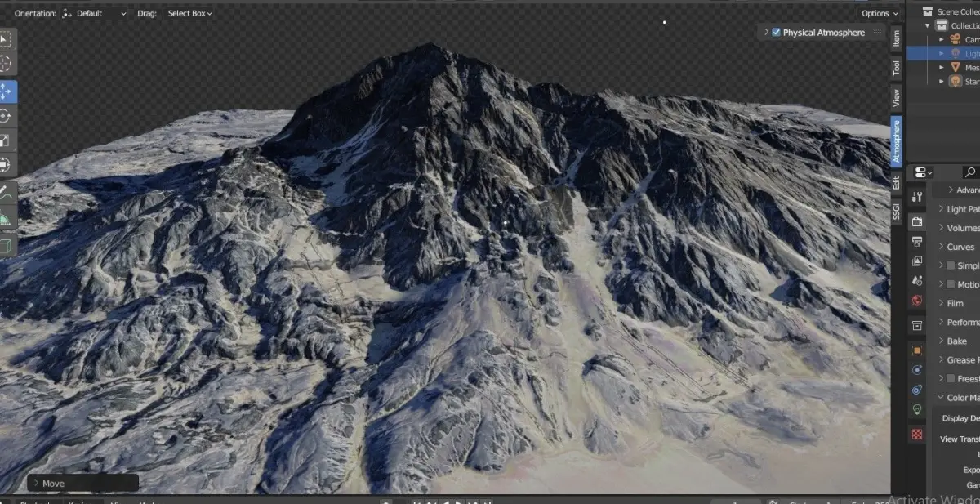
Task: Toggle the Motion Blur panel checkbox
Action: [x=951, y=284]
